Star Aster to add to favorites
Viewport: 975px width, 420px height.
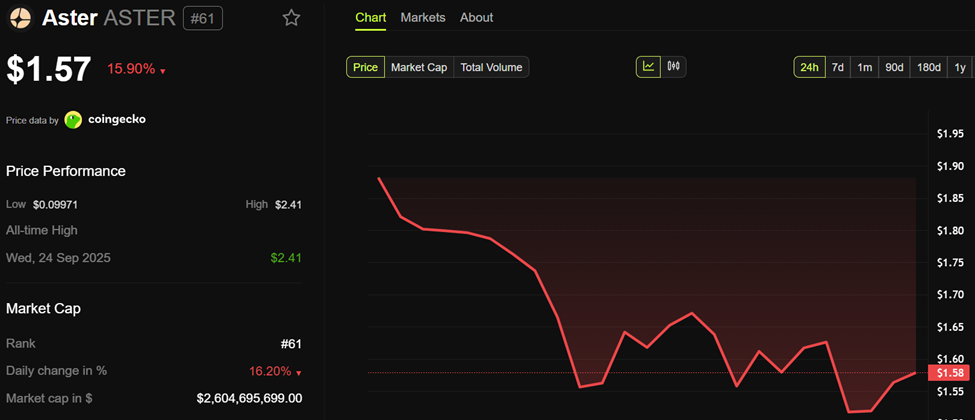291,18
